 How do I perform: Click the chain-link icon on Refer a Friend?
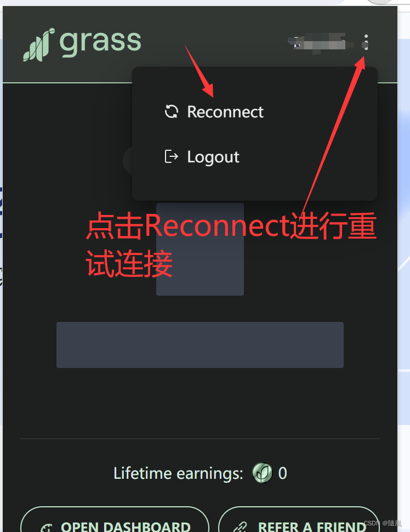pos(240,527)
